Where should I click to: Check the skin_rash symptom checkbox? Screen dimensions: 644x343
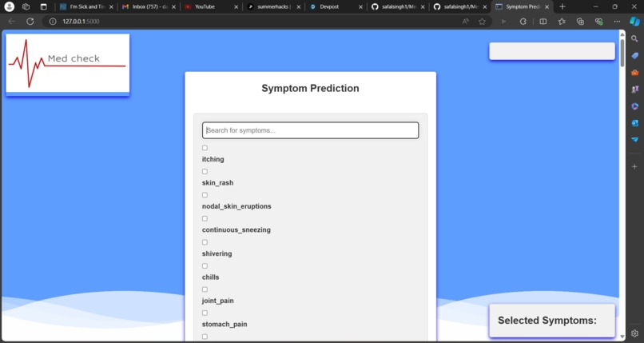click(x=205, y=171)
